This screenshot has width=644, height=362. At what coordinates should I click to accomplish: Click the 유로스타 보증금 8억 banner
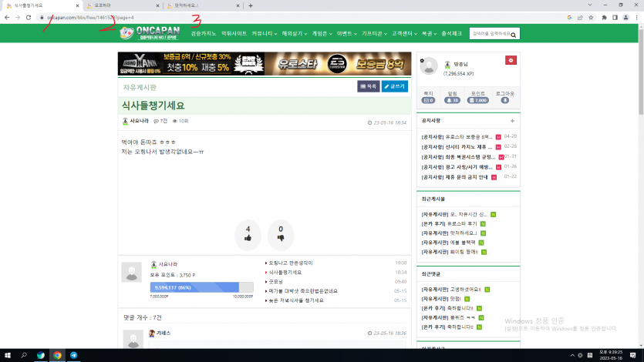tap(338, 64)
